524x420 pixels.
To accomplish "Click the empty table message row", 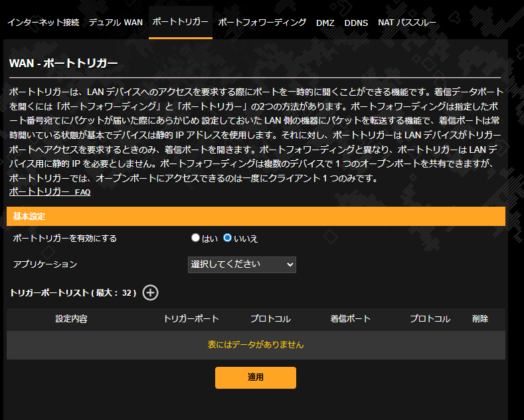I will [x=256, y=345].
